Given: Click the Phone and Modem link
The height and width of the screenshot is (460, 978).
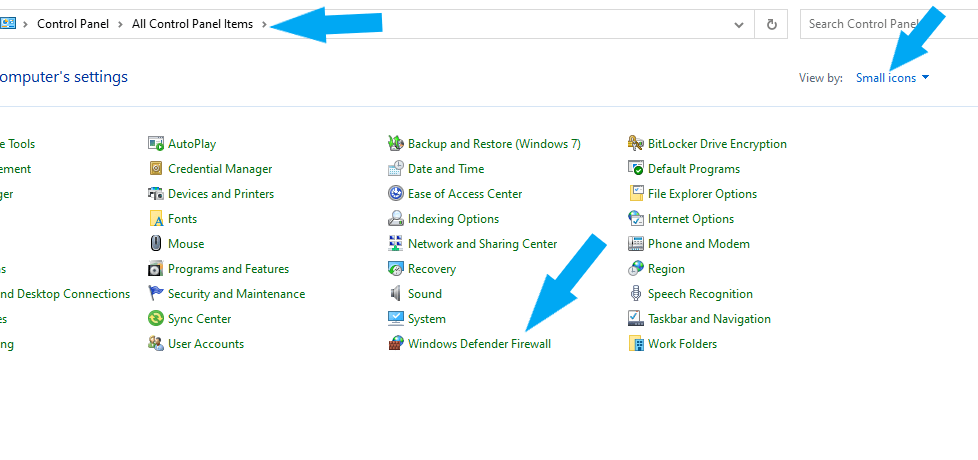Looking at the screenshot, I should [699, 244].
